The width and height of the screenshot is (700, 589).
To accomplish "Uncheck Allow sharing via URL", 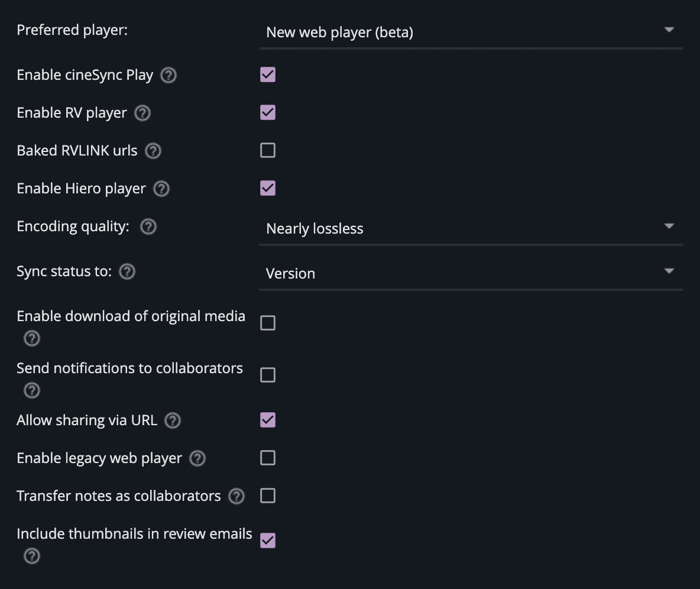I will tap(267, 420).
